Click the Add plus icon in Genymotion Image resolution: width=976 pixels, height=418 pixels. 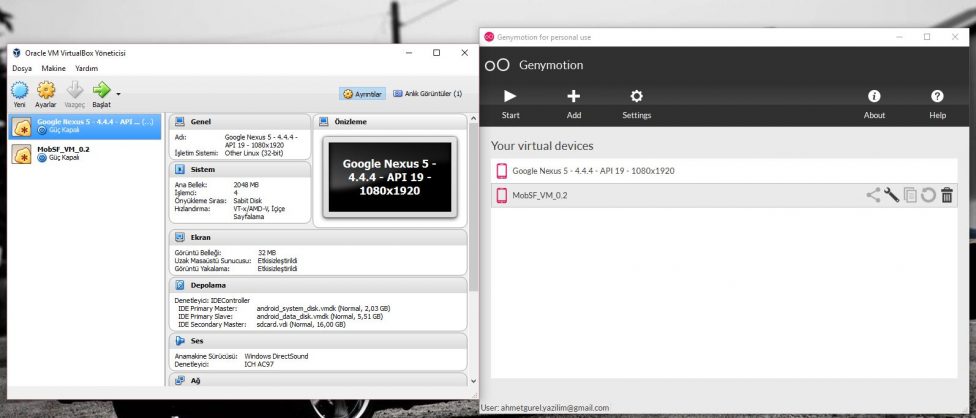574,97
